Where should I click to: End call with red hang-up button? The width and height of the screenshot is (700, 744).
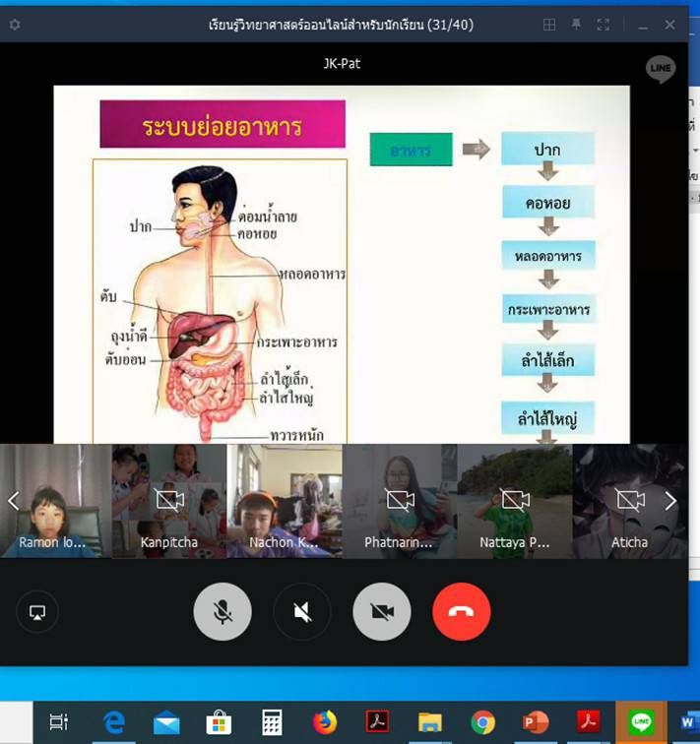(x=461, y=612)
